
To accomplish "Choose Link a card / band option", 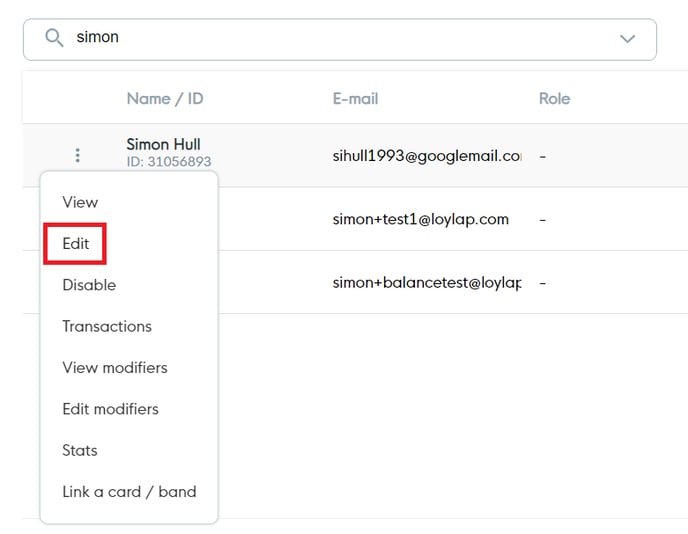I will coord(129,492).
